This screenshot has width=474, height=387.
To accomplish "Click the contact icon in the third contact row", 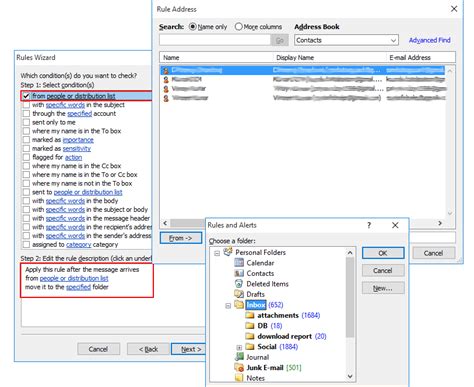I will [166, 89].
